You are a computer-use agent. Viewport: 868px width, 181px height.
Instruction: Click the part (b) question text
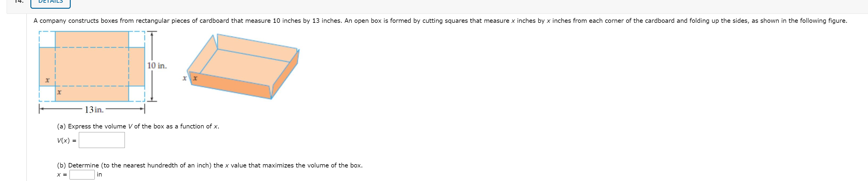[209, 165]
